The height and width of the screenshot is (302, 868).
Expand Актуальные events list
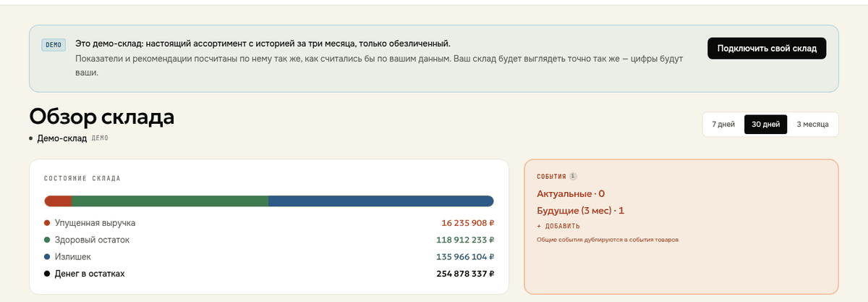pyautogui.click(x=571, y=193)
